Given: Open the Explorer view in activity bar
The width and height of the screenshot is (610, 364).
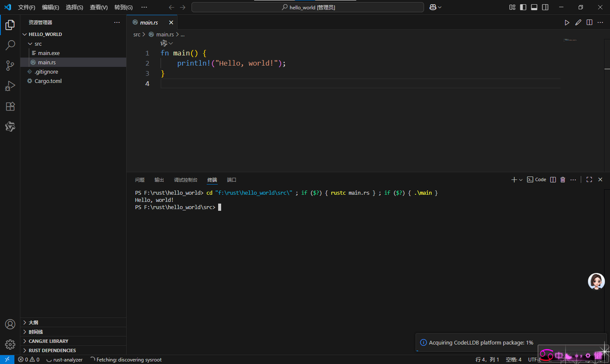Looking at the screenshot, I should [10, 25].
